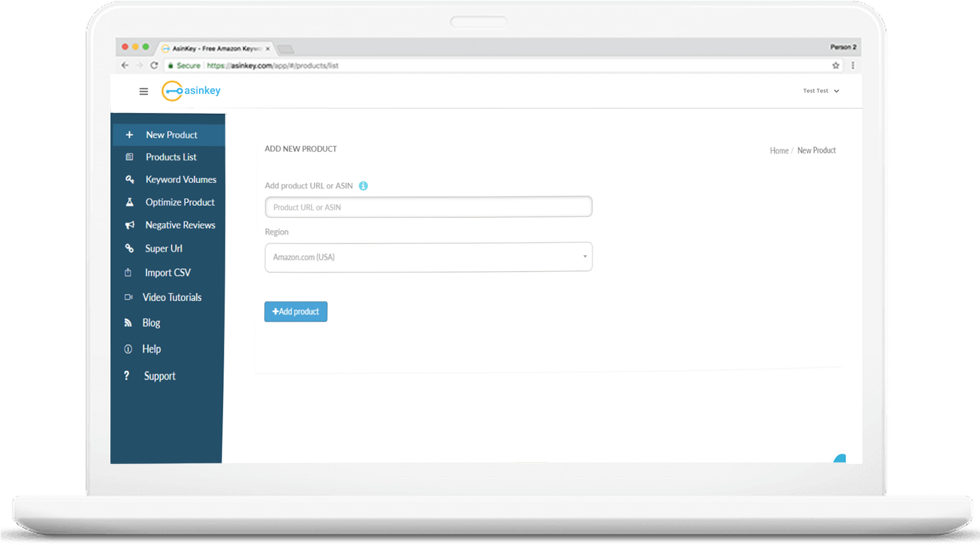Click the Keyword Volumes key icon
Image resolution: width=980 pixels, height=545 pixels.
pyautogui.click(x=129, y=180)
